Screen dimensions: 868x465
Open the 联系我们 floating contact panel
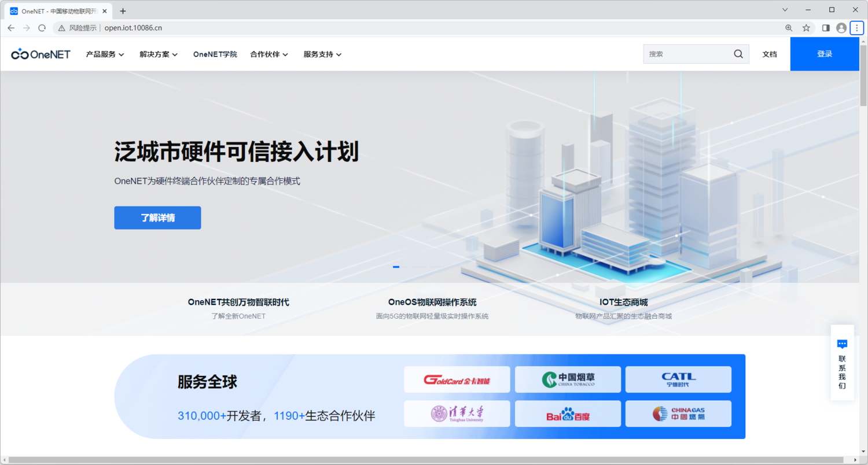[842, 364]
